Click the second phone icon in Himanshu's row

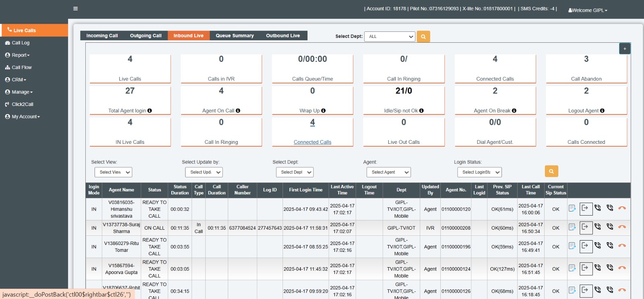pos(610,208)
